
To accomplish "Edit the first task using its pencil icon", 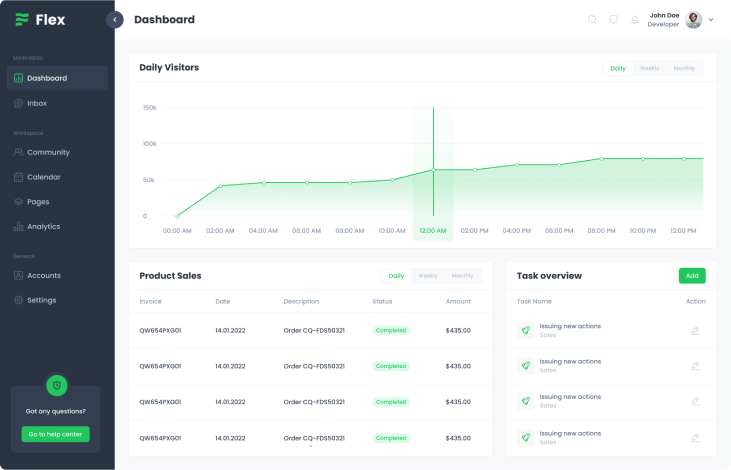I will coord(695,330).
